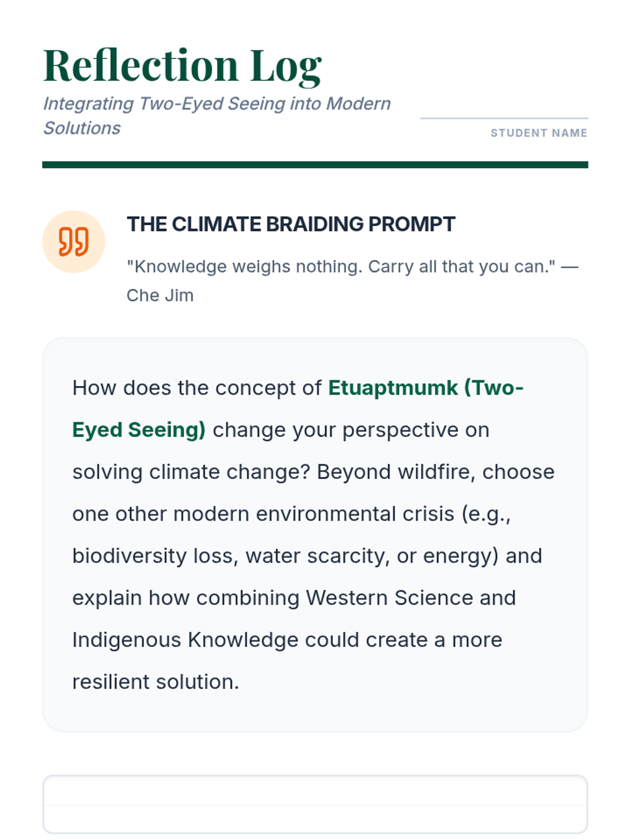Click "THE CLIMATE BRAIDING PROMPT" heading
The image size is (630, 840).
click(x=291, y=224)
